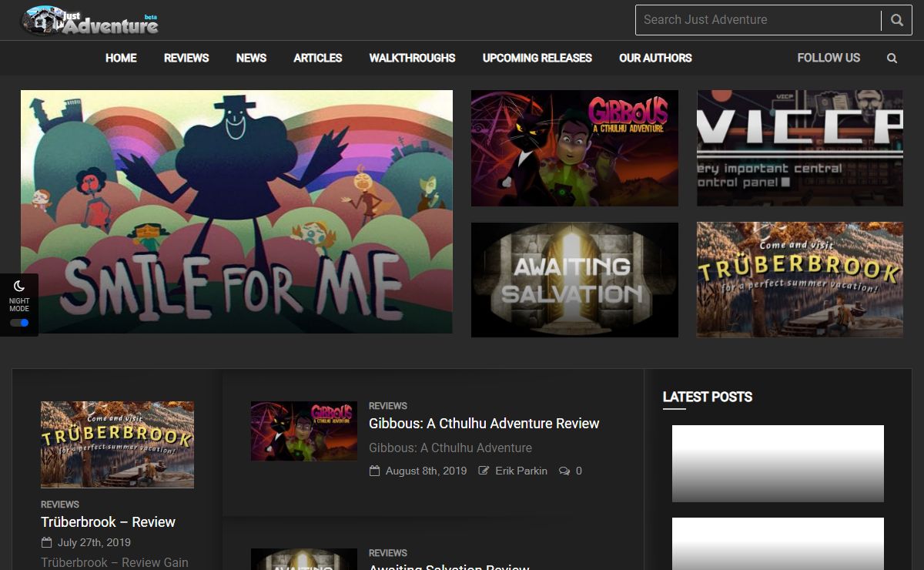924x570 pixels.
Task: Open the Walkthroughs menu item
Action: 412,58
